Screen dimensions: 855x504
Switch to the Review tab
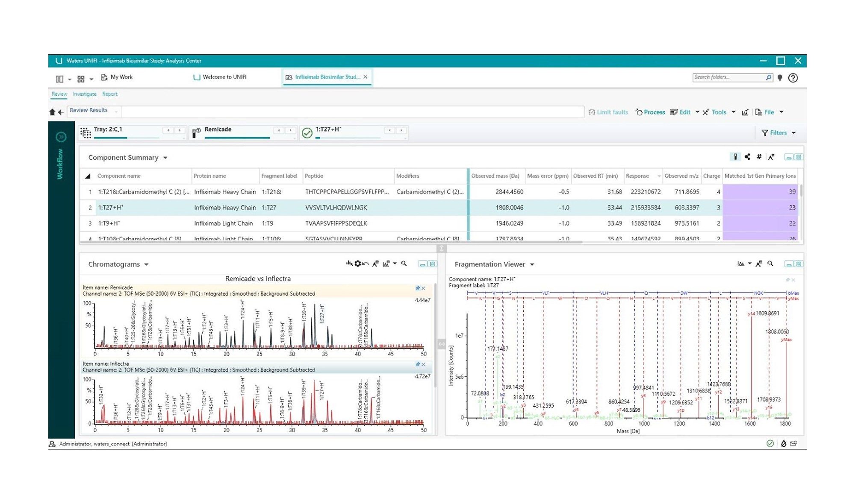click(x=59, y=94)
